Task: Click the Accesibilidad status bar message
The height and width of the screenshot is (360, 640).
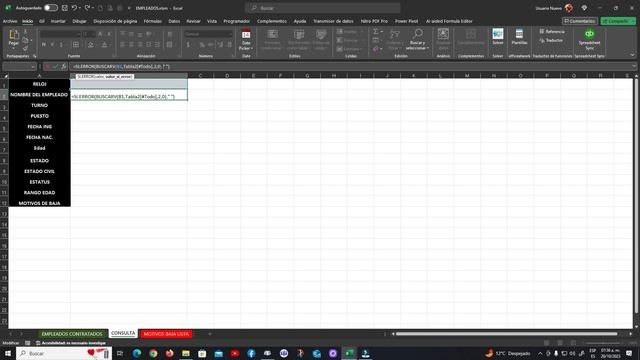Action: pos(71,343)
